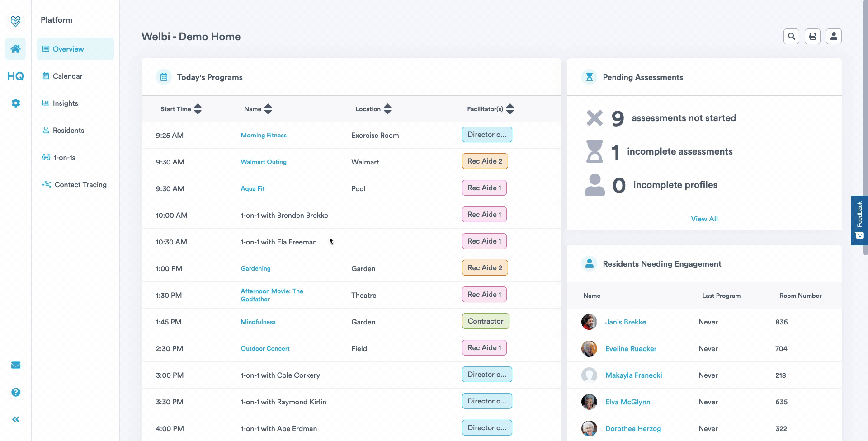Open Elva McGlynn resident profile link
868x441 pixels.
click(x=627, y=402)
